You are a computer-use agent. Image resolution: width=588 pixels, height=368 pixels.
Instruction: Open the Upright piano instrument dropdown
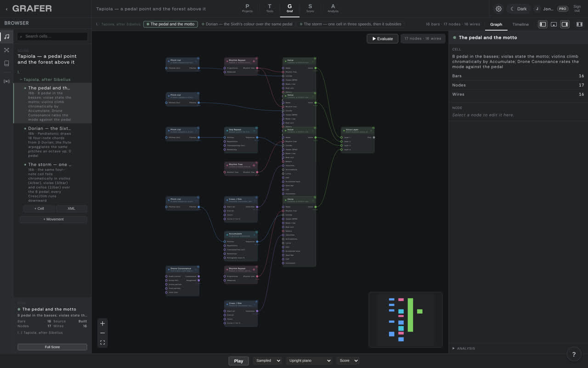[309, 361]
